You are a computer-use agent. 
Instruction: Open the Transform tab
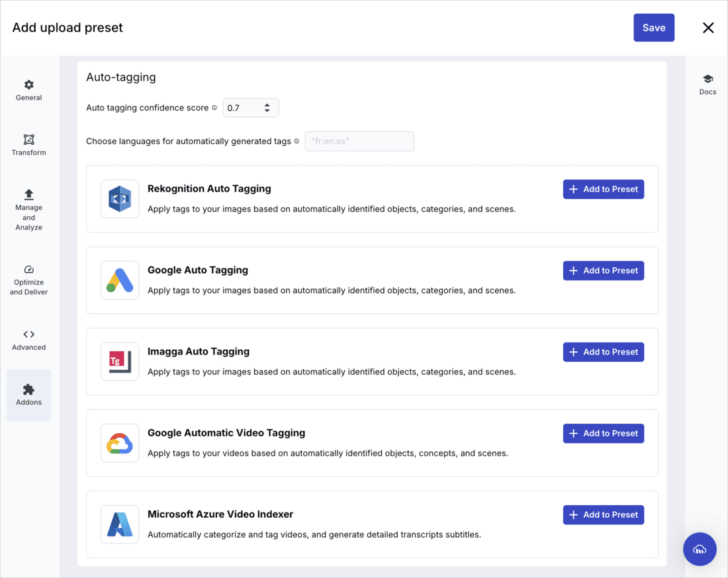coord(28,145)
